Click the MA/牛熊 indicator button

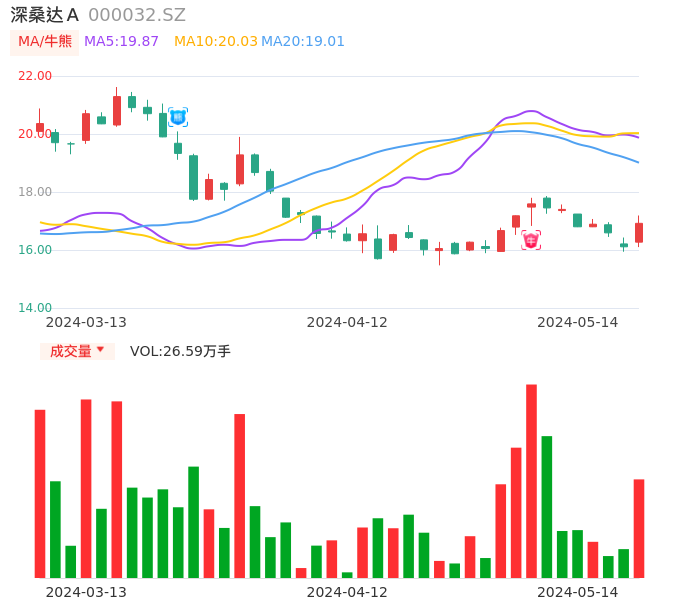click(45, 42)
